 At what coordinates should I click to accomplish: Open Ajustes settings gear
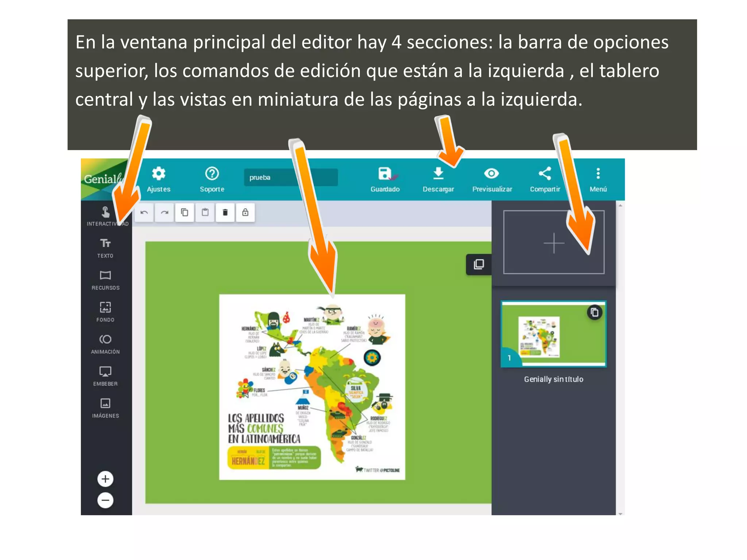coord(159,174)
